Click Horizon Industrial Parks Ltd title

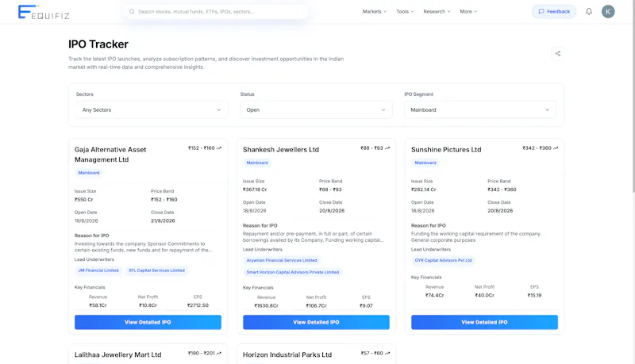(287, 354)
